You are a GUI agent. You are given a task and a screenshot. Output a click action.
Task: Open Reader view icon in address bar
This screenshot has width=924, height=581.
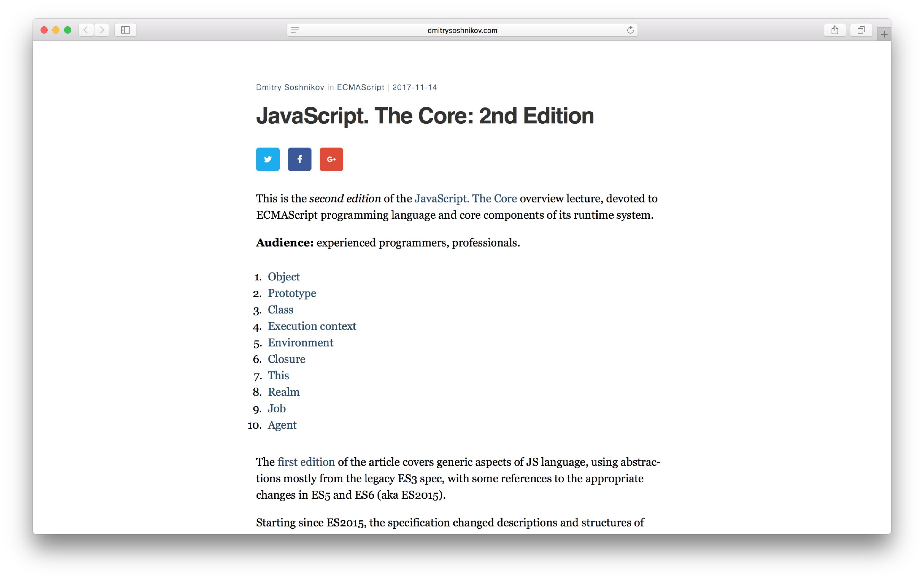[295, 30]
